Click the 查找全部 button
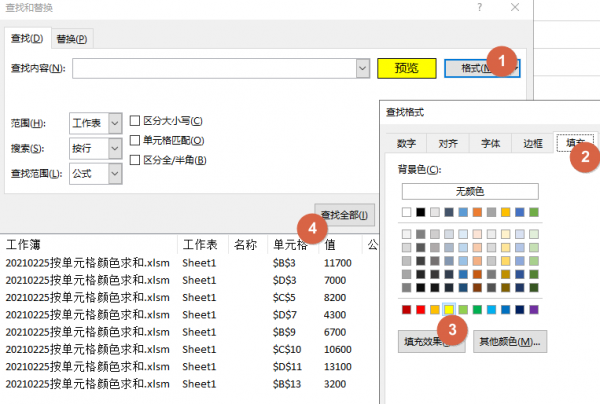This screenshot has height=404, width=600. [x=344, y=215]
